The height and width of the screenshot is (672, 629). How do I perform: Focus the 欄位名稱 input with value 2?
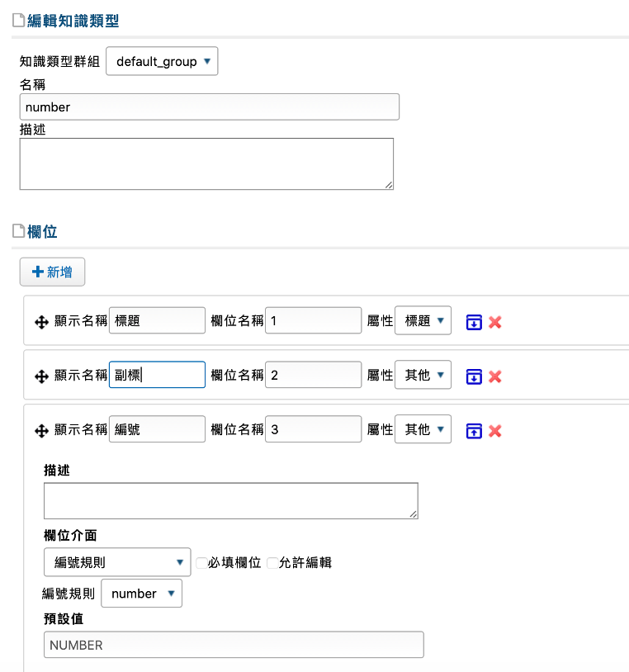click(313, 376)
